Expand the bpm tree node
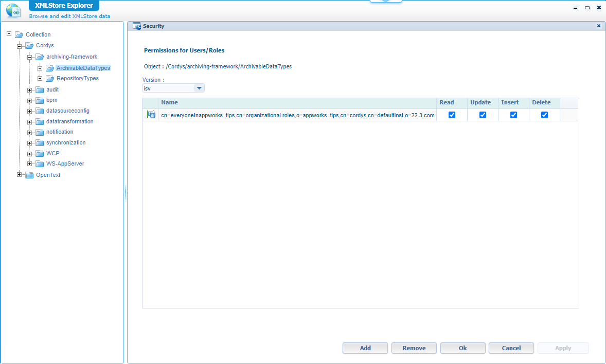 tap(30, 100)
